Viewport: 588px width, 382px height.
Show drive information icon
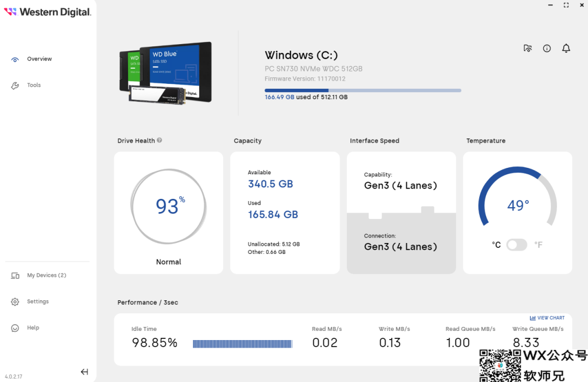click(547, 48)
